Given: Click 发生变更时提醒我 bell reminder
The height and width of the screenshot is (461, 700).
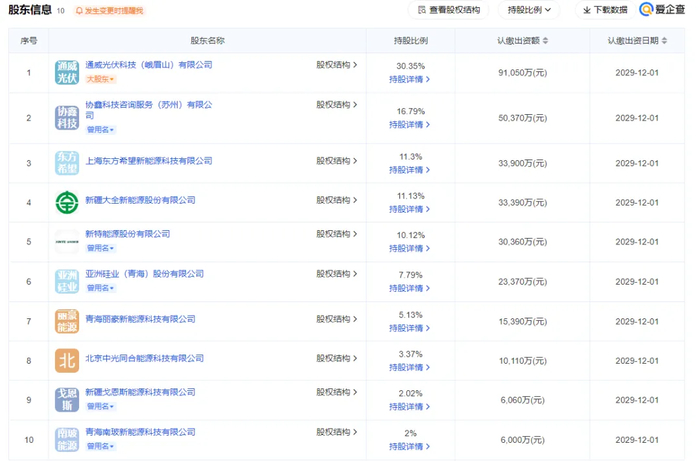Looking at the screenshot, I should [x=109, y=10].
